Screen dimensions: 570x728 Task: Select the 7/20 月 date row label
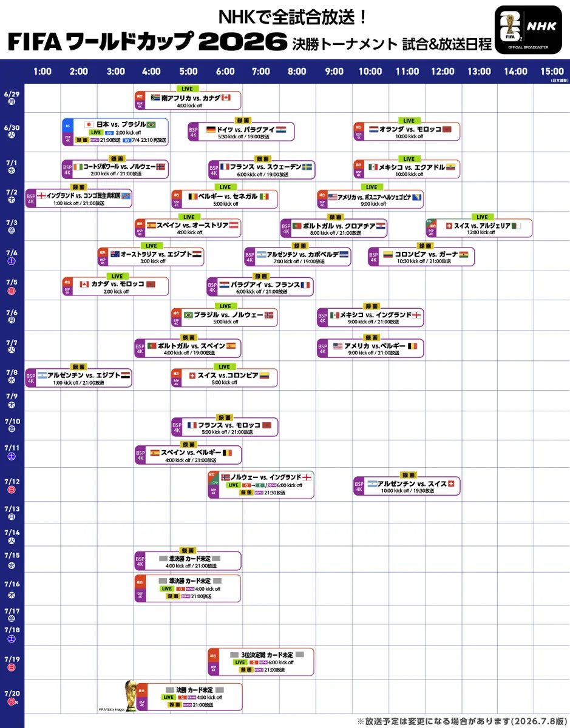(12, 696)
